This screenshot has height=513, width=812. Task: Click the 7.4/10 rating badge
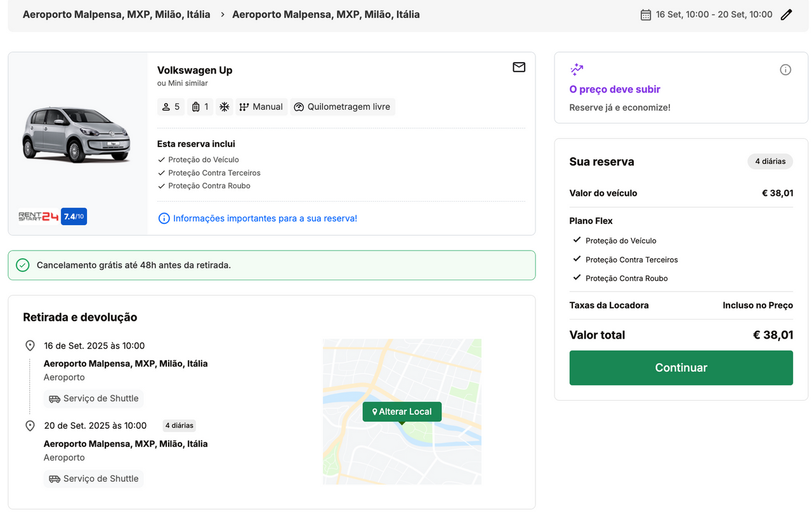tap(74, 217)
